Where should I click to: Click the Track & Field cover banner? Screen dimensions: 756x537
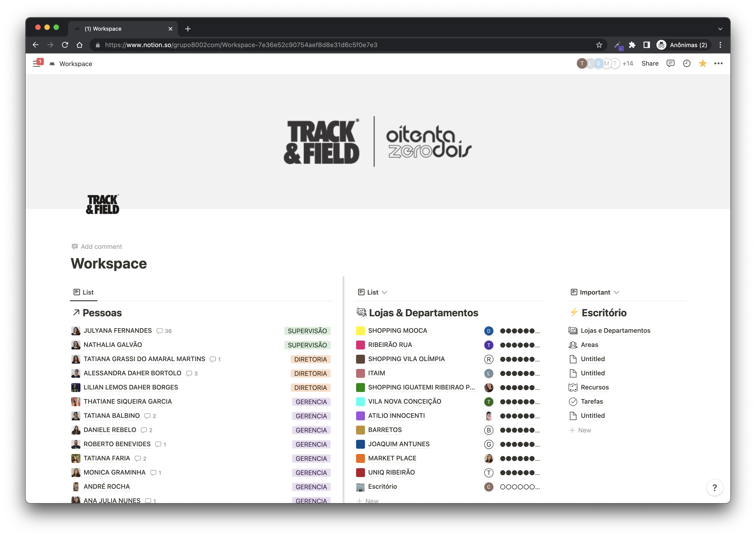tap(378, 142)
